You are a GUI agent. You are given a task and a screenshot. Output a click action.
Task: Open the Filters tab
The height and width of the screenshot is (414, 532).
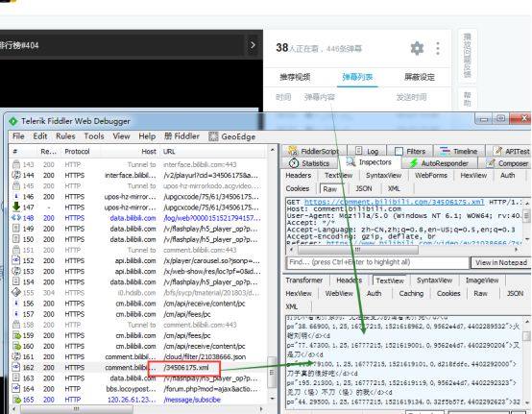coord(410,151)
